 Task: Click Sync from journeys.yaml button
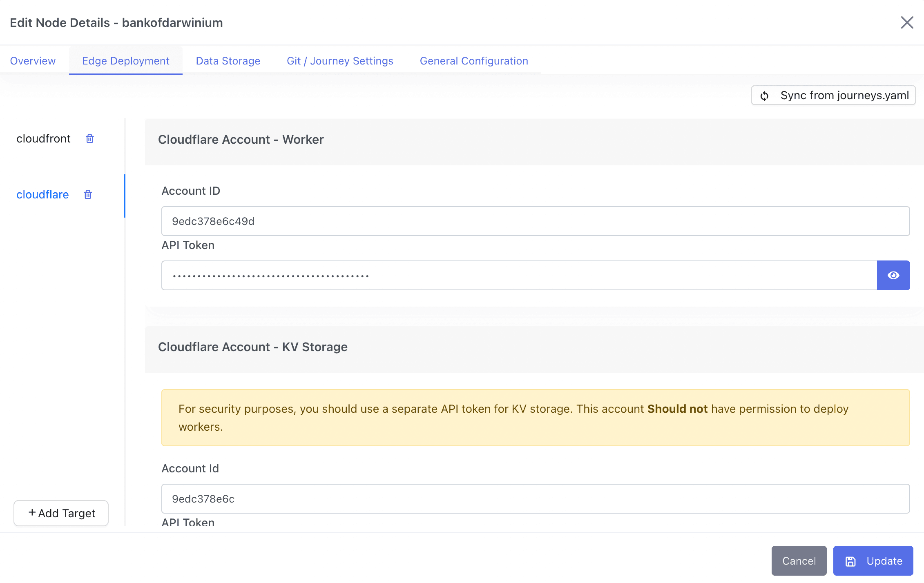point(833,96)
